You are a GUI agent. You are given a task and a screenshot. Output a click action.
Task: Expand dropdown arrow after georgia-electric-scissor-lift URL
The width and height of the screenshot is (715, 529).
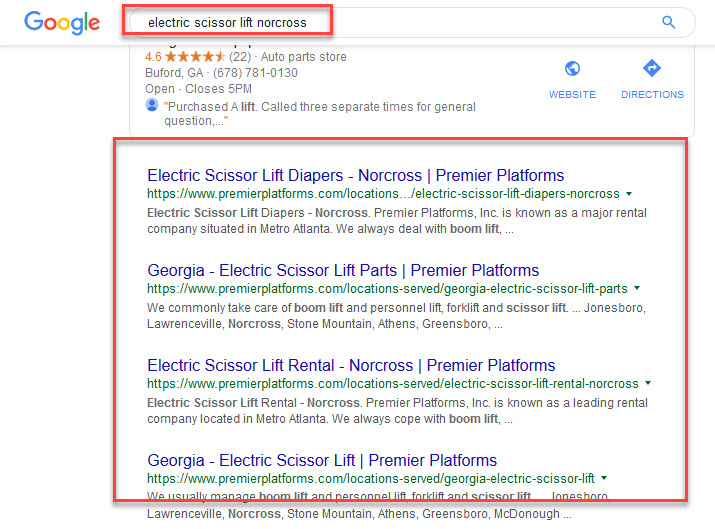(604, 478)
